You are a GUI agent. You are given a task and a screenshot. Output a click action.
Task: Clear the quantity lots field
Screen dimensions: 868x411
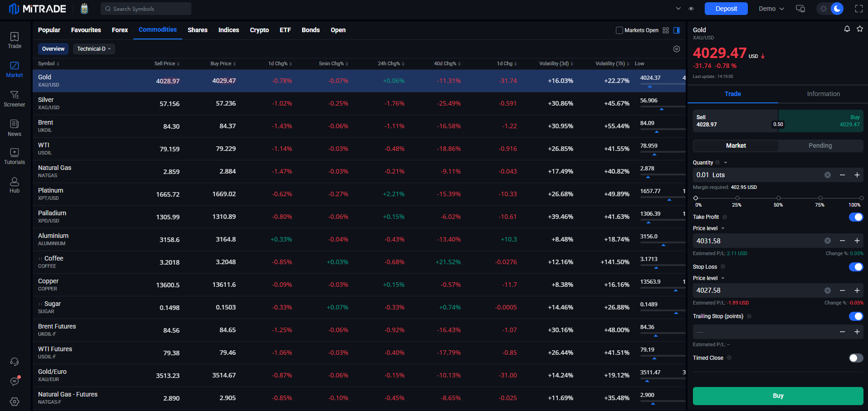point(828,175)
